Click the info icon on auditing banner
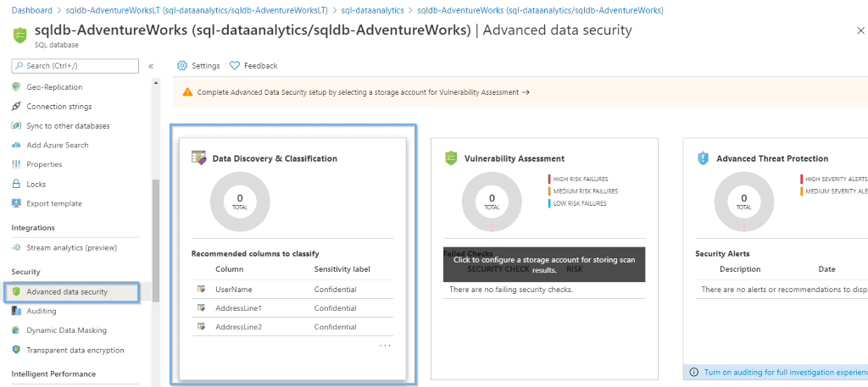The image size is (868, 387). (694, 372)
